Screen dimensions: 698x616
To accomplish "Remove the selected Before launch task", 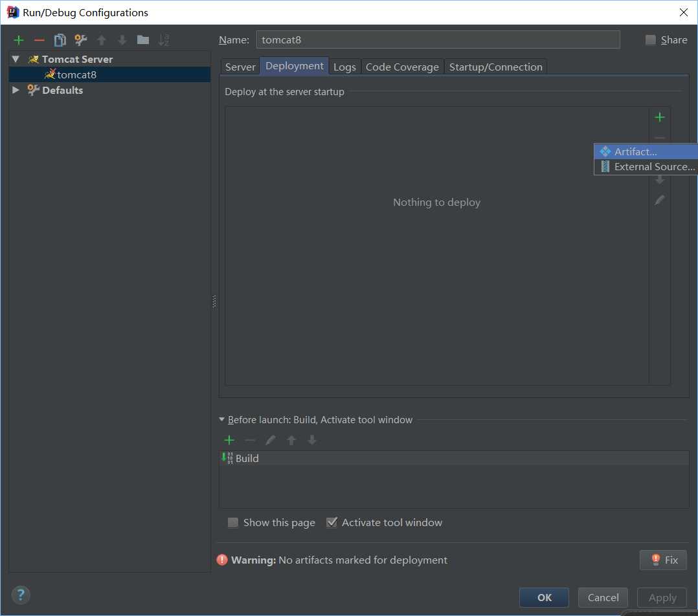I will point(250,440).
